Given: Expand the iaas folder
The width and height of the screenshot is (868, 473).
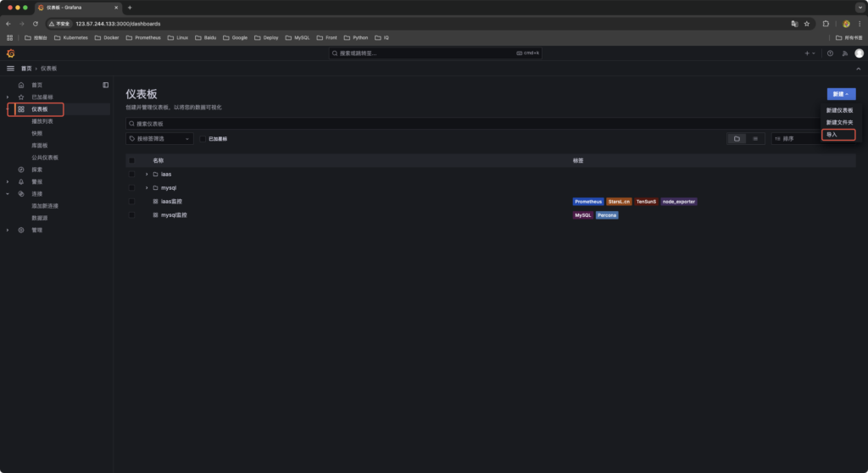Looking at the screenshot, I should [x=147, y=174].
